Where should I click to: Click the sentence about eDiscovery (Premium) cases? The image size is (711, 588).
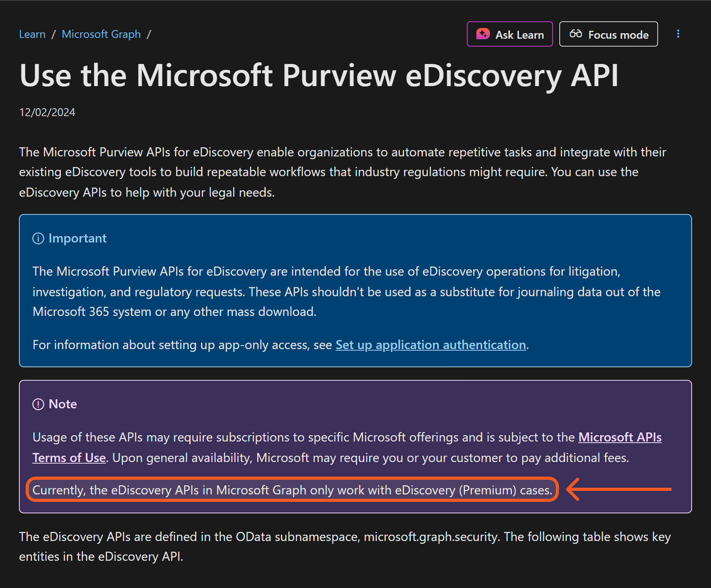click(292, 490)
